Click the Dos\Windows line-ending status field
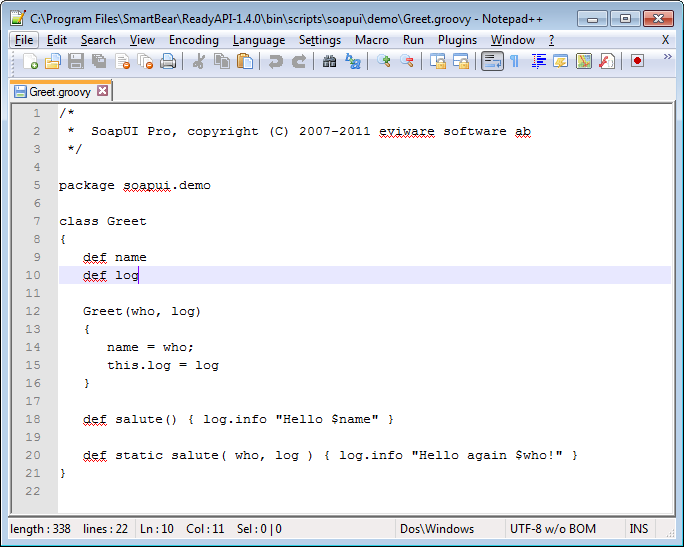The width and height of the screenshot is (684, 547). (x=437, y=529)
